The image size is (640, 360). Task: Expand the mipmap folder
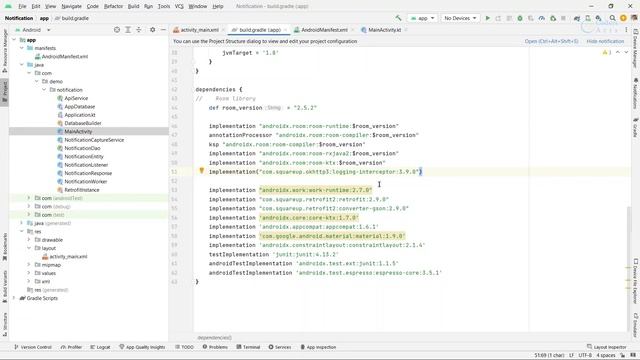tap(29, 264)
